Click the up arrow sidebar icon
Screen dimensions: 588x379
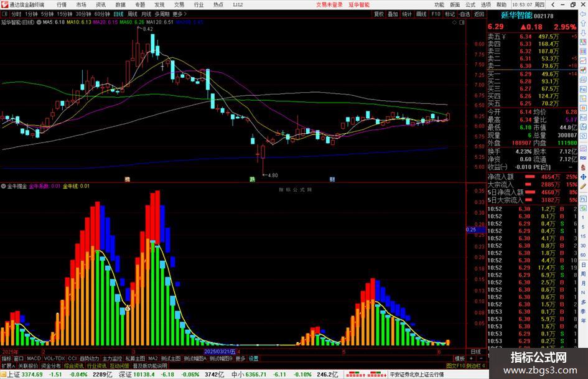pyautogui.click(x=583, y=23)
